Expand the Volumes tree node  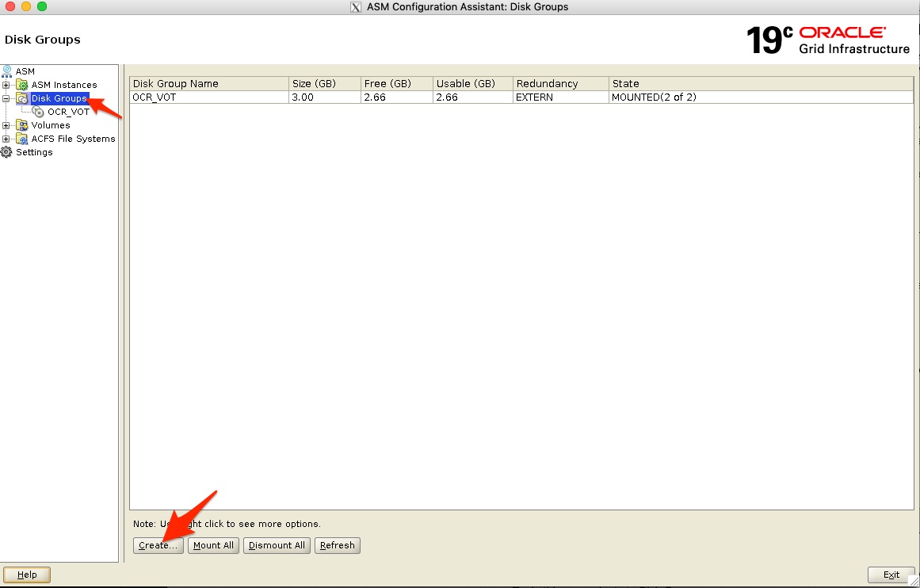(x=6, y=125)
